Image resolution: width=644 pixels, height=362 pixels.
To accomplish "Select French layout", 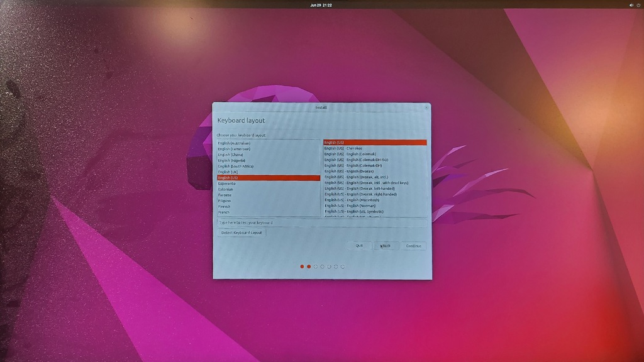I will pyautogui.click(x=269, y=212).
